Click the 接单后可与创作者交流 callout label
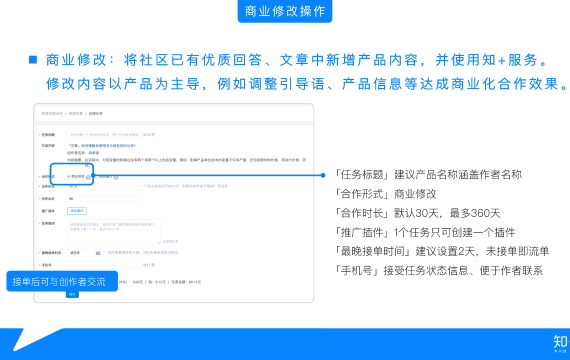The width and height of the screenshot is (570, 360). (62, 281)
